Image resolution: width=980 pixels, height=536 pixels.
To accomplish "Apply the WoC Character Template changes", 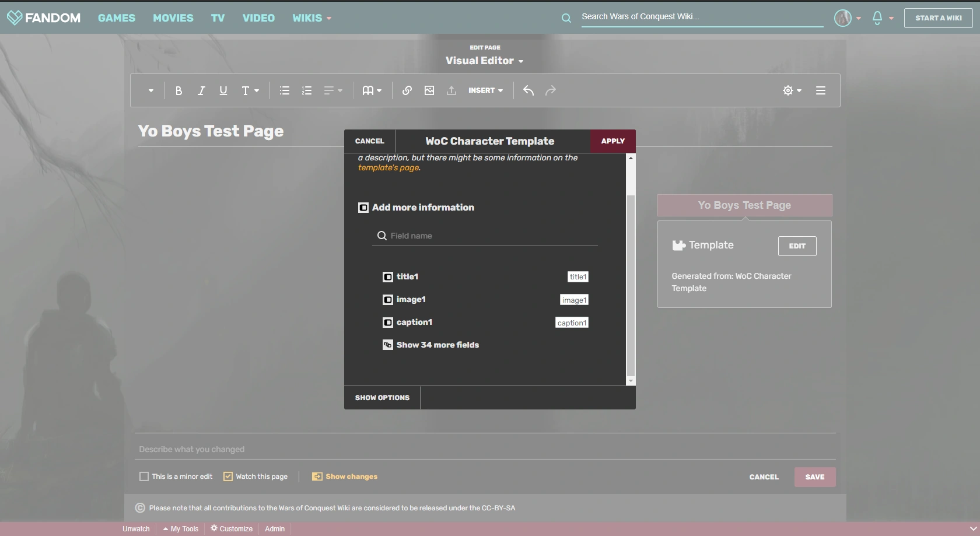I will 612,141.
